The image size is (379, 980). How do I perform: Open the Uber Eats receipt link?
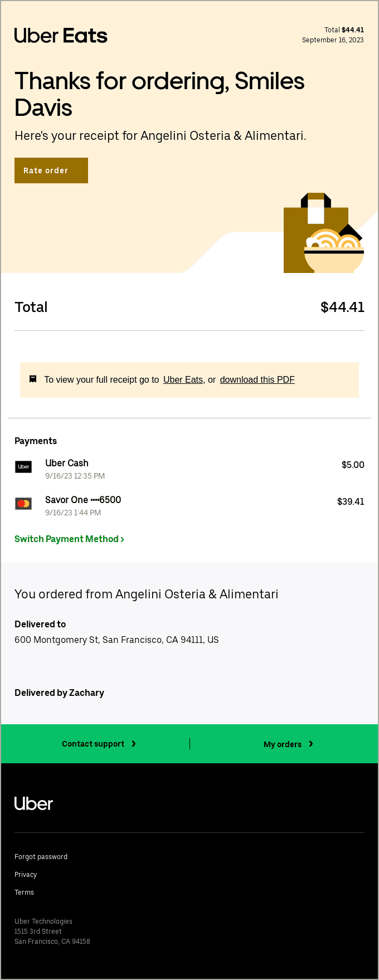pos(183,379)
